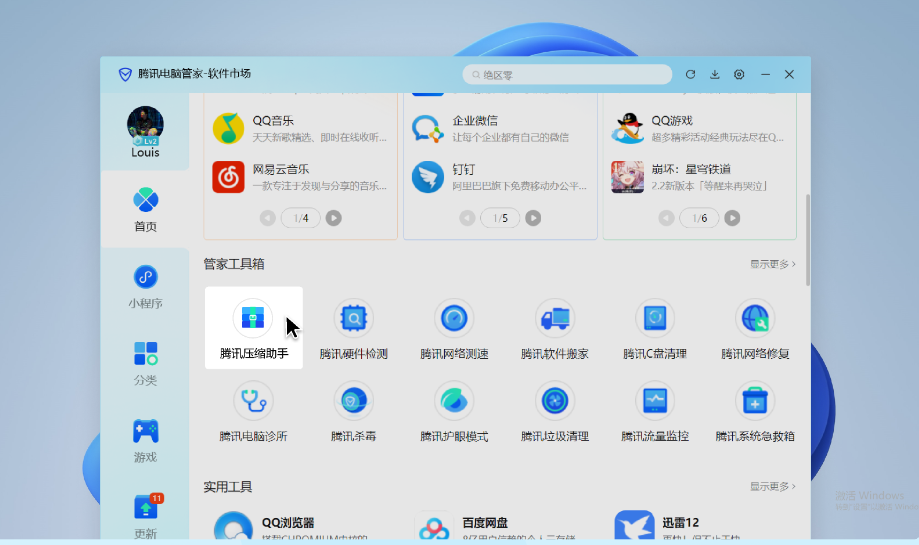This screenshot has width=919, height=545.
Task: Minimize the 软件市场 window
Action: 765,74
